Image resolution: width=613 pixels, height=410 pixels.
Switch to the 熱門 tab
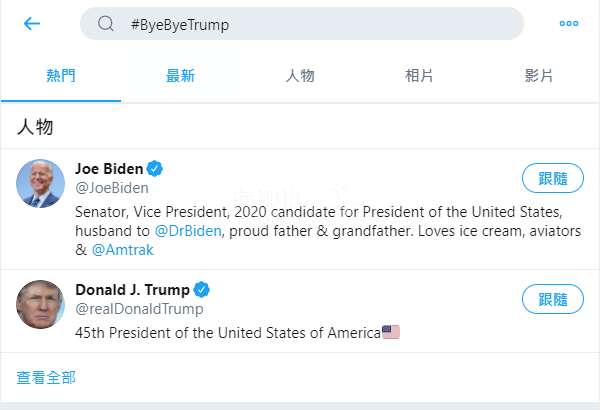60,76
